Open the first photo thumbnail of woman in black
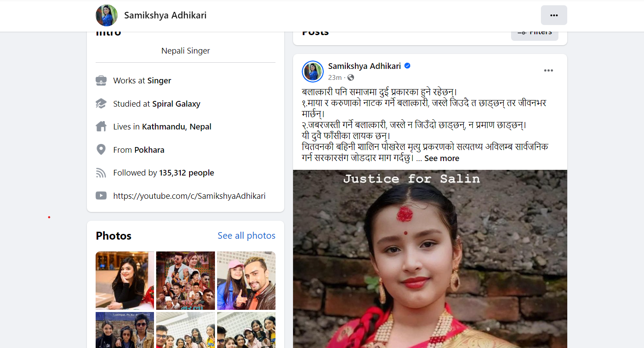The image size is (644, 348). (x=125, y=280)
